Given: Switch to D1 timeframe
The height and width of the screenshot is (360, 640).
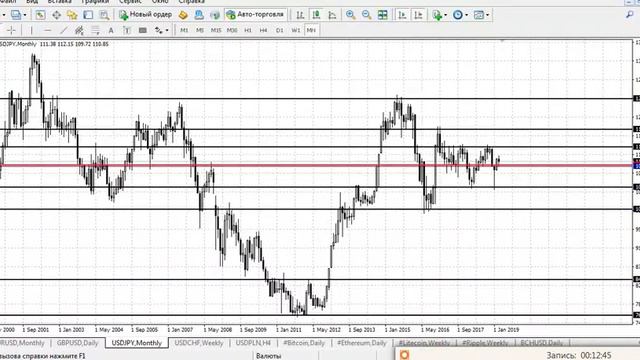Looking at the screenshot, I should 280,30.
